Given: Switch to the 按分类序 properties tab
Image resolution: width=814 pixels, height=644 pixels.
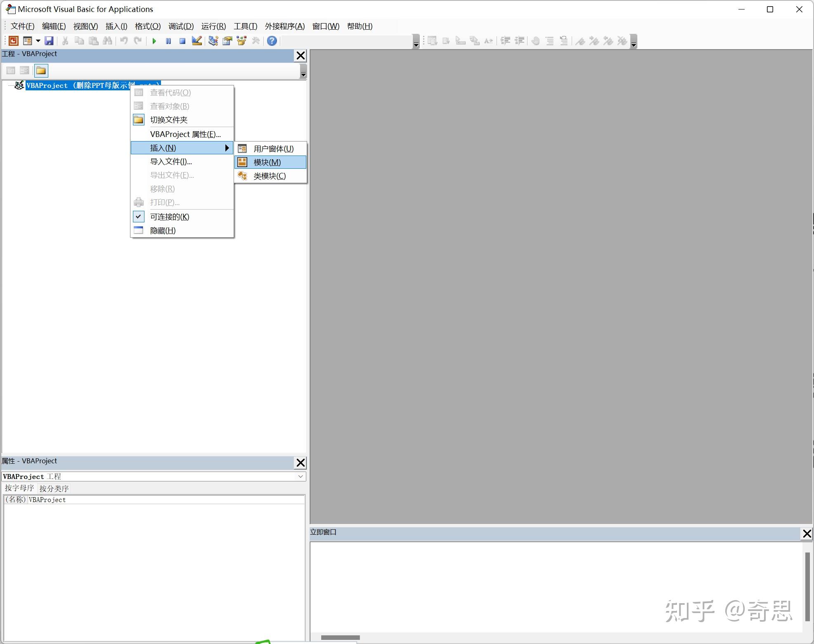Looking at the screenshot, I should [54, 488].
